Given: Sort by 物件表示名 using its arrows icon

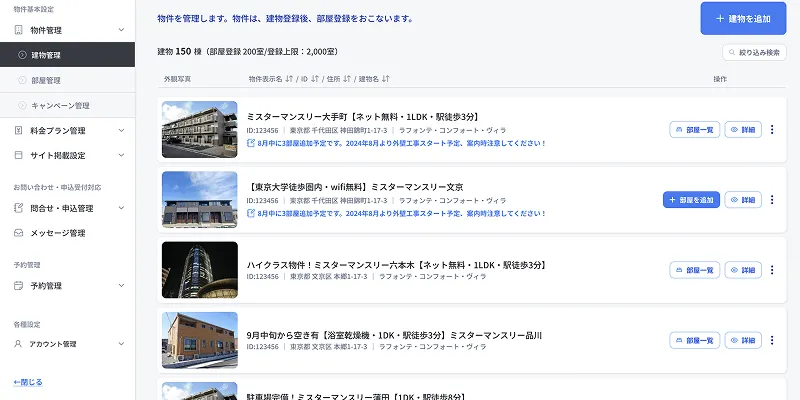Looking at the screenshot, I should coord(289,79).
